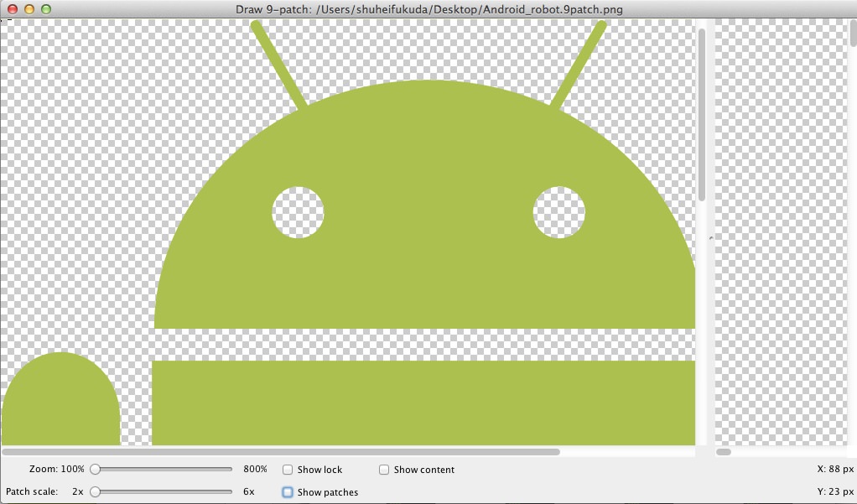
Task: Click the robot's right eye
Action: click(x=559, y=213)
